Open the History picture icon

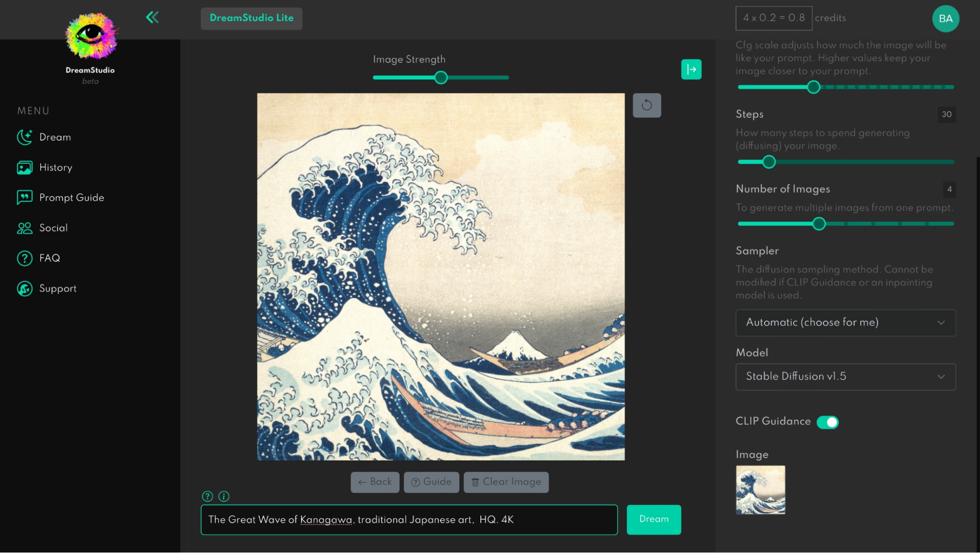[x=25, y=168]
